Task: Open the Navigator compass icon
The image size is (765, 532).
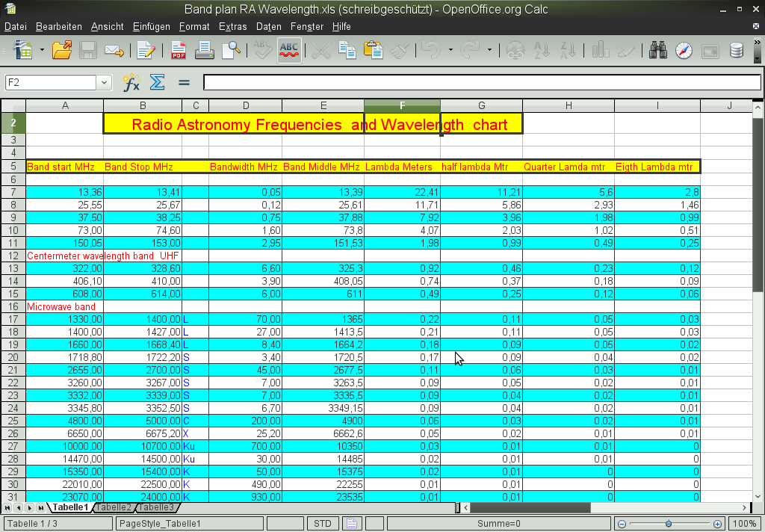Action: tap(684, 51)
